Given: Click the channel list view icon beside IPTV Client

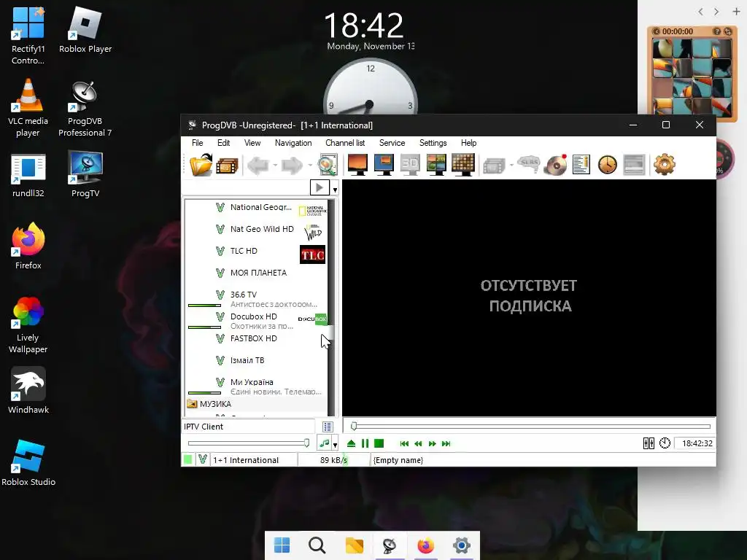Looking at the screenshot, I should 328,427.
